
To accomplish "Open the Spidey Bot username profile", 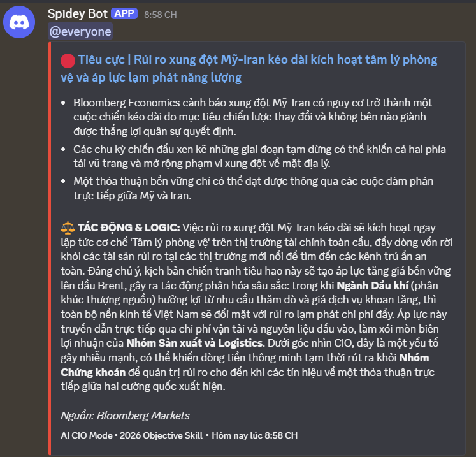I will [x=77, y=13].
